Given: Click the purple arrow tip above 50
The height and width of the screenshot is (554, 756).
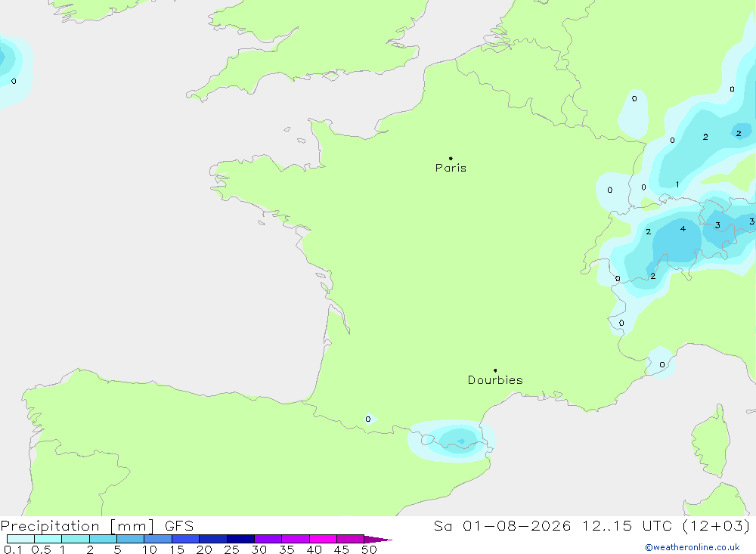Looking at the screenshot, I should click(x=378, y=540).
